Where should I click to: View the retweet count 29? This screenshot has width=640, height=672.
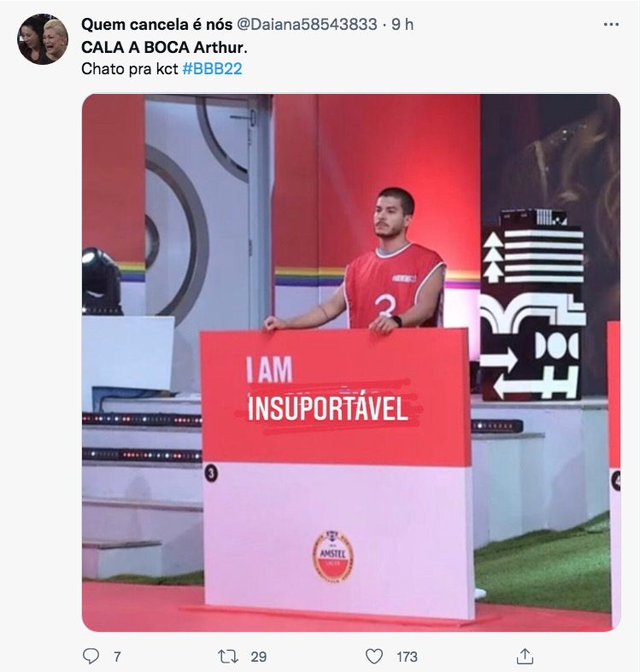click(x=259, y=657)
